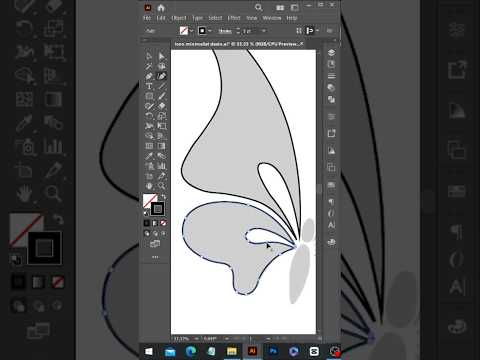Open the Layers panel icon

pos(331,53)
